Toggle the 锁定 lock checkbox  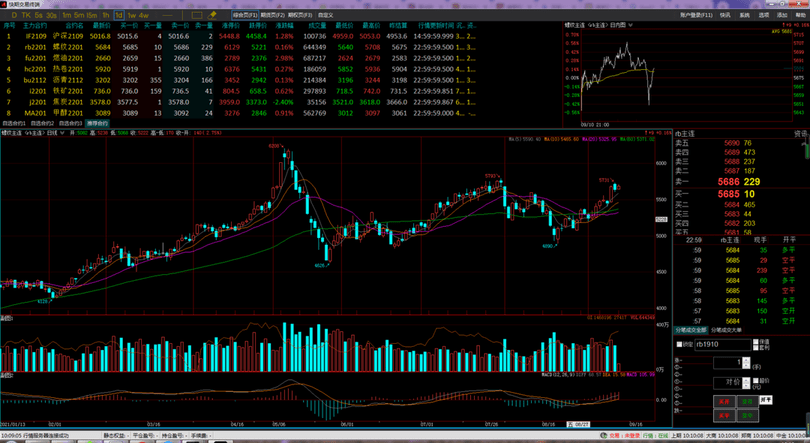coord(680,344)
